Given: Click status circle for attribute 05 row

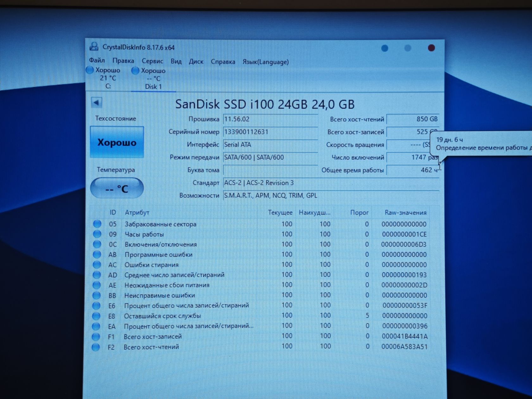Looking at the screenshot, I should [x=97, y=224].
